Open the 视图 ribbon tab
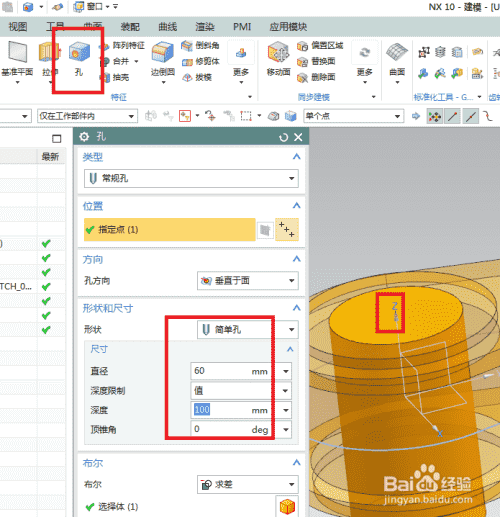The height and width of the screenshot is (517, 500). [x=18, y=26]
